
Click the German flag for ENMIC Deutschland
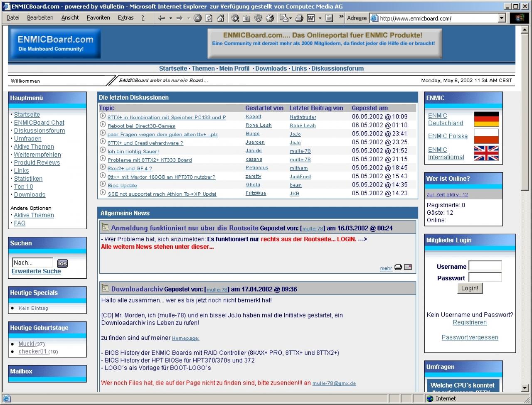pyautogui.click(x=486, y=119)
